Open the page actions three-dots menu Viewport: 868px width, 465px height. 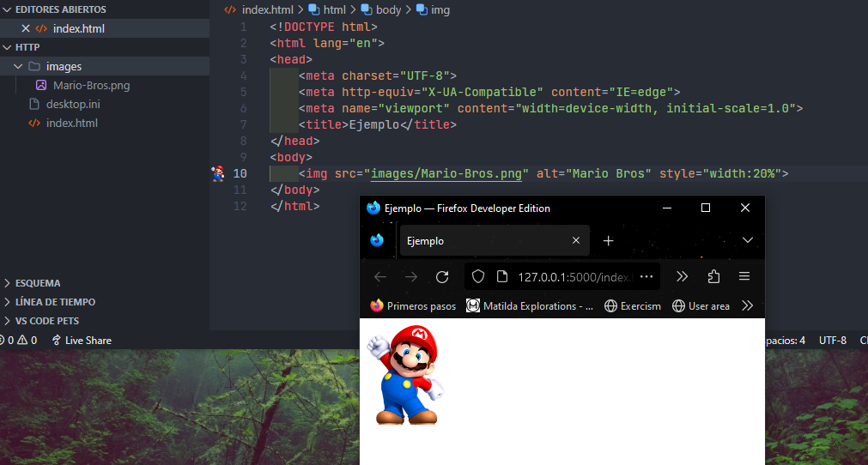click(646, 276)
